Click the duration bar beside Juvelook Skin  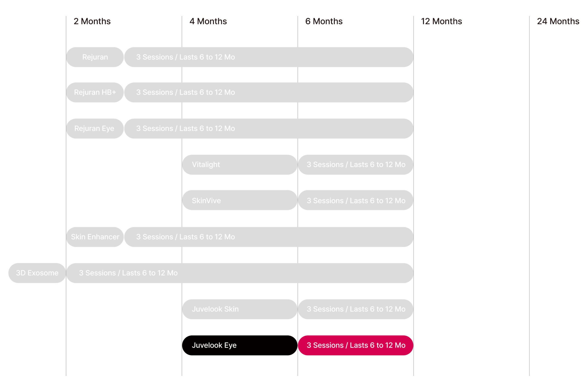356,309
